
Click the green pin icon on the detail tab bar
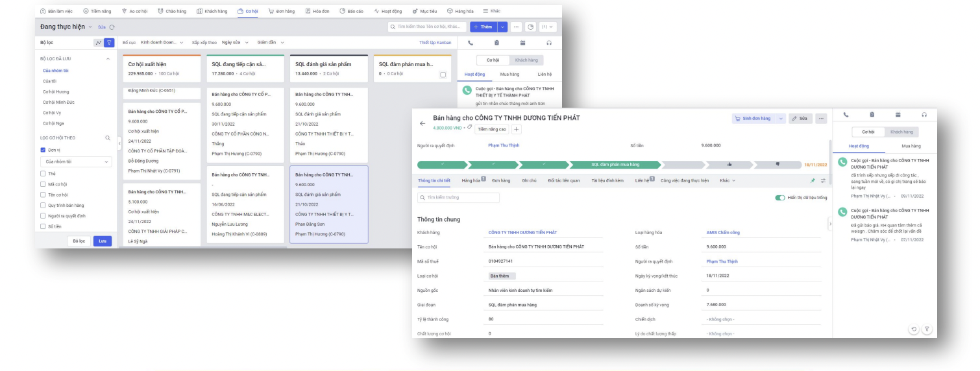813,180
